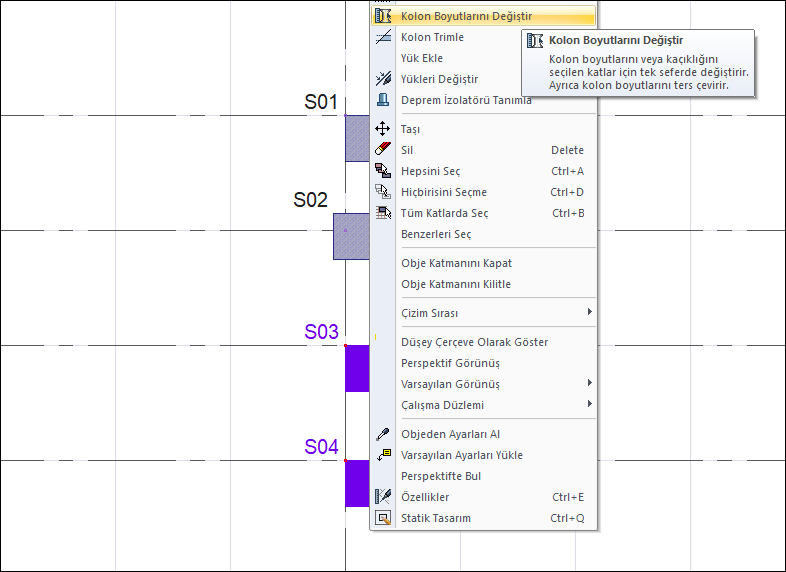This screenshot has height=572, width=786.
Task: Click the Objeden Ayarları Al eyedropper icon
Action: click(x=383, y=434)
